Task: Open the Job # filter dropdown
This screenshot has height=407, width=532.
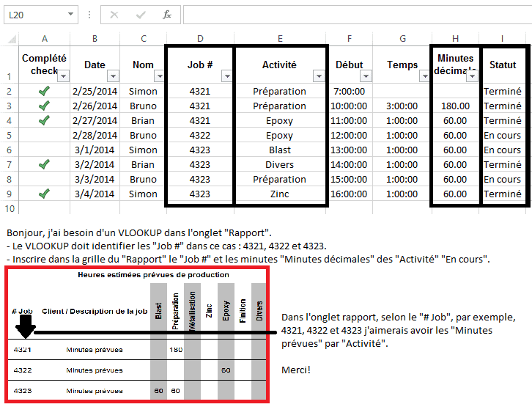Action: click(226, 76)
